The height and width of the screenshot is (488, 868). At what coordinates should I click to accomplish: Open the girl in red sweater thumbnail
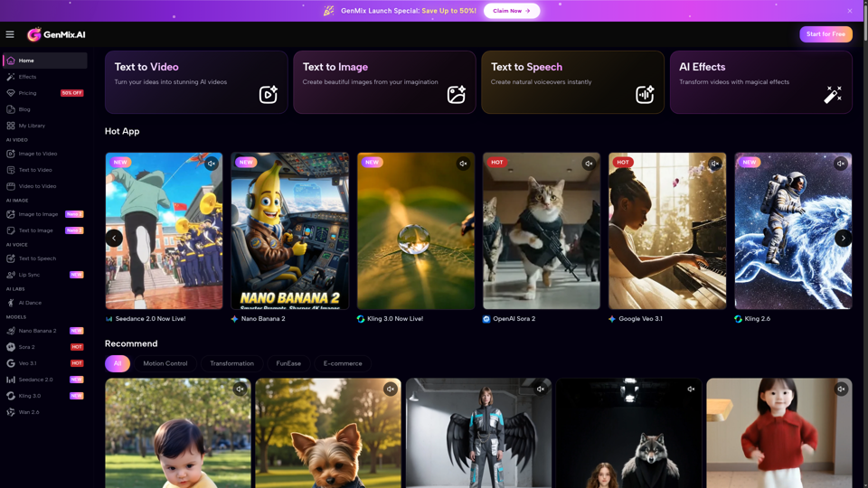[x=779, y=433]
